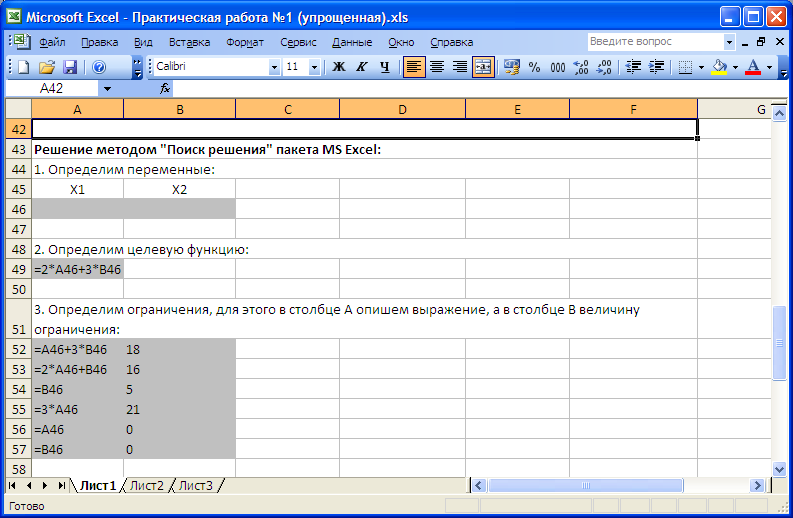The image size is (793, 518).
Task: Decrease cell indent
Action: pos(633,67)
